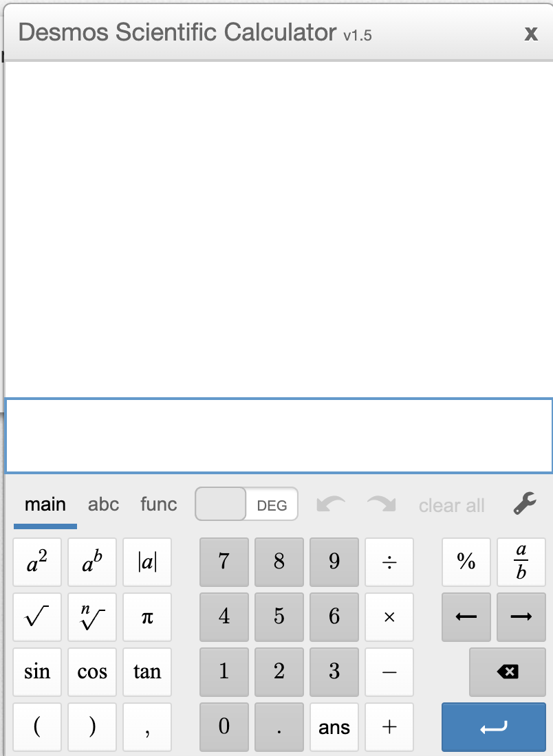Move cursor right with the right arrow key
The height and width of the screenshot is (756, 553).
[x=521, y=616]
